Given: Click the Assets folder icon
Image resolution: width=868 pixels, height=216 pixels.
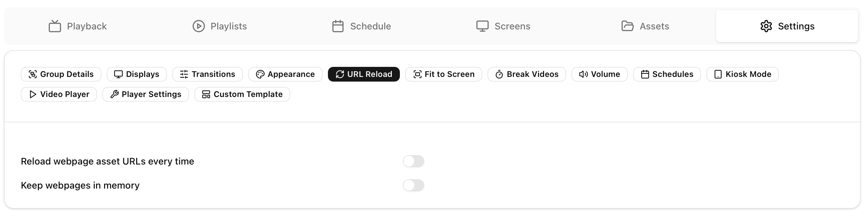Looking at the screenshot, I should (627, 26).
